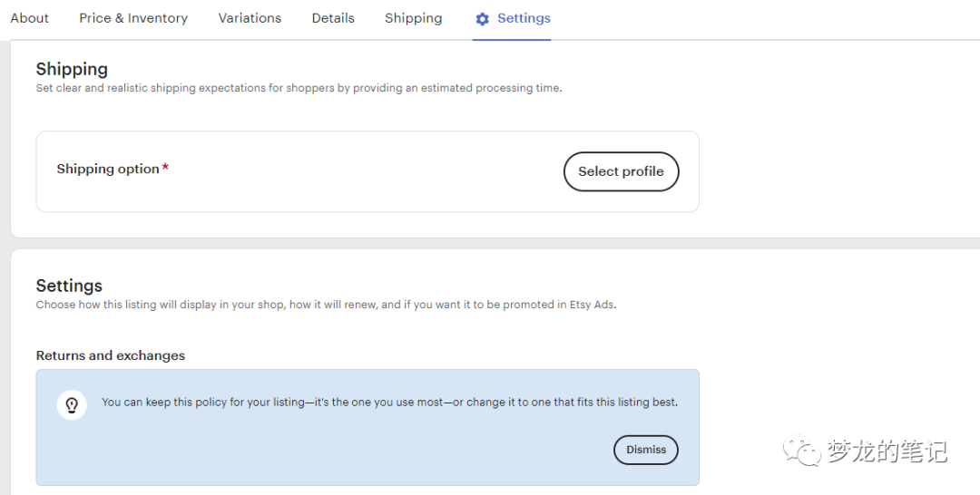Click the Etsy Ads settings description
This screenshot has height=495, width=980.
pyautogui.click(x=326, y=305)
